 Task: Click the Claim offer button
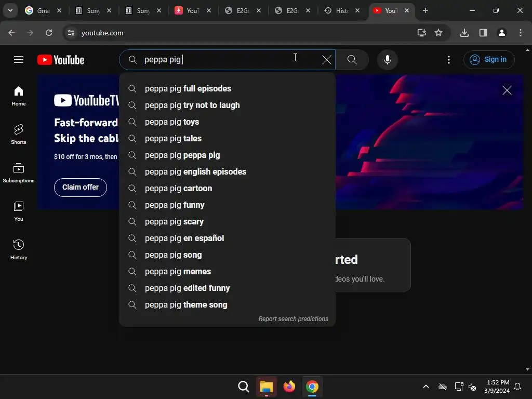pyautogui.click(x=81, y=187)
